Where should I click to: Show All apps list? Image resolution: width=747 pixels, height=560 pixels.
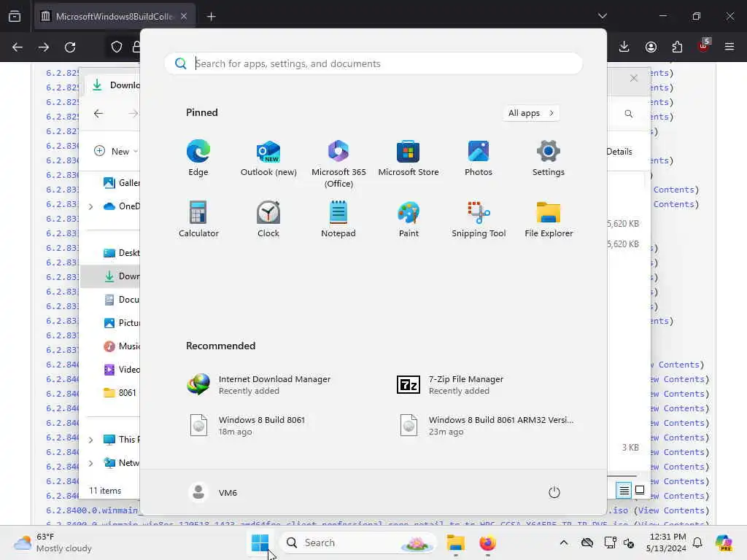click(x=531, y=113)
